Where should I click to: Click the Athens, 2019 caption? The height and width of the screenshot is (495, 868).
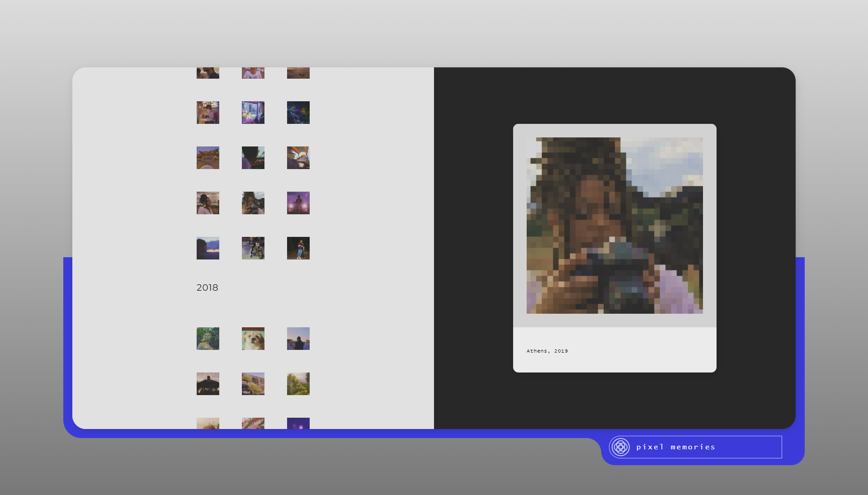547,351
